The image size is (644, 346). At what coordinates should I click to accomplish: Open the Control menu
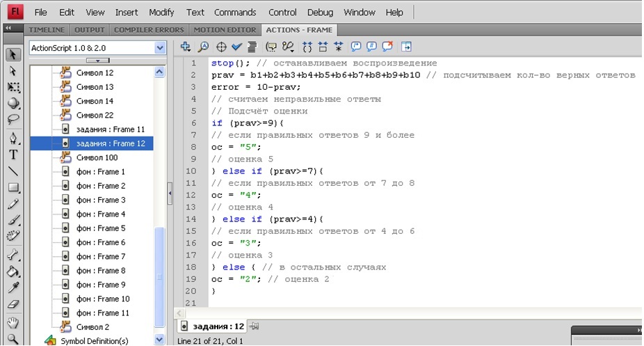282,13
